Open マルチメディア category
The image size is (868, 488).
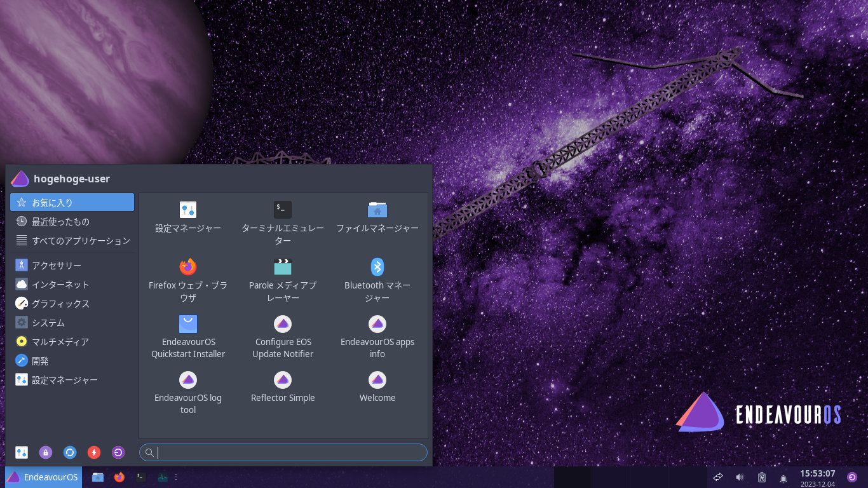point(72,341)
